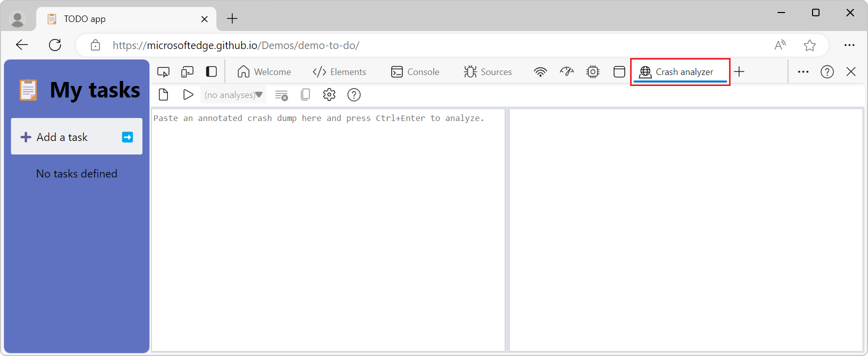Click the profile avatar icon
Viewport: 868px width, 356px height.
(x=18, y=19)
